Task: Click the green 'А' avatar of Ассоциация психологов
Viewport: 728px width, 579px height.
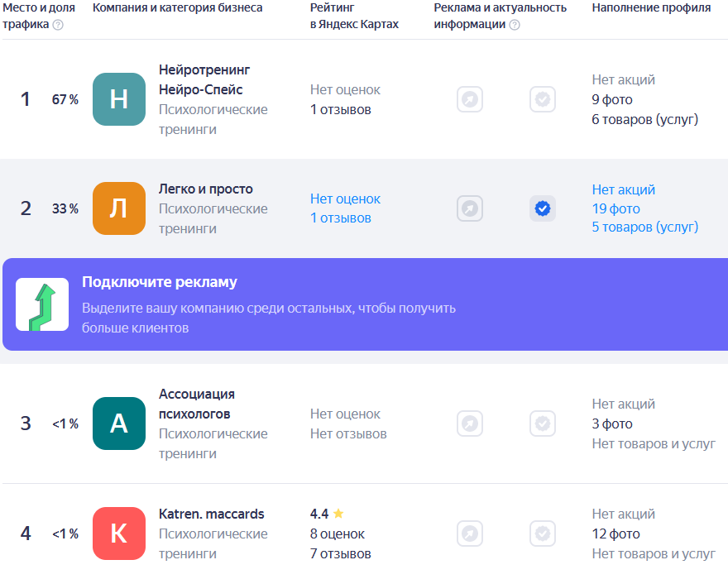Action: [119, 423]
